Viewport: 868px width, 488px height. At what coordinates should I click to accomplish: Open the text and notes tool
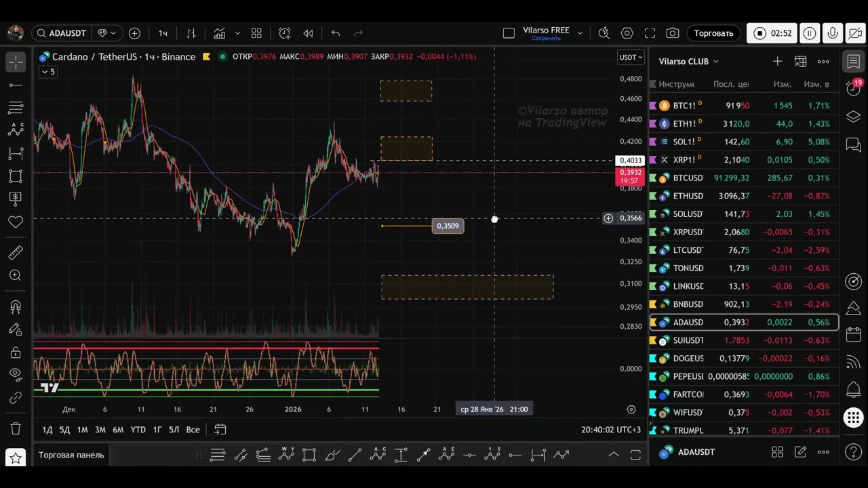16,199
